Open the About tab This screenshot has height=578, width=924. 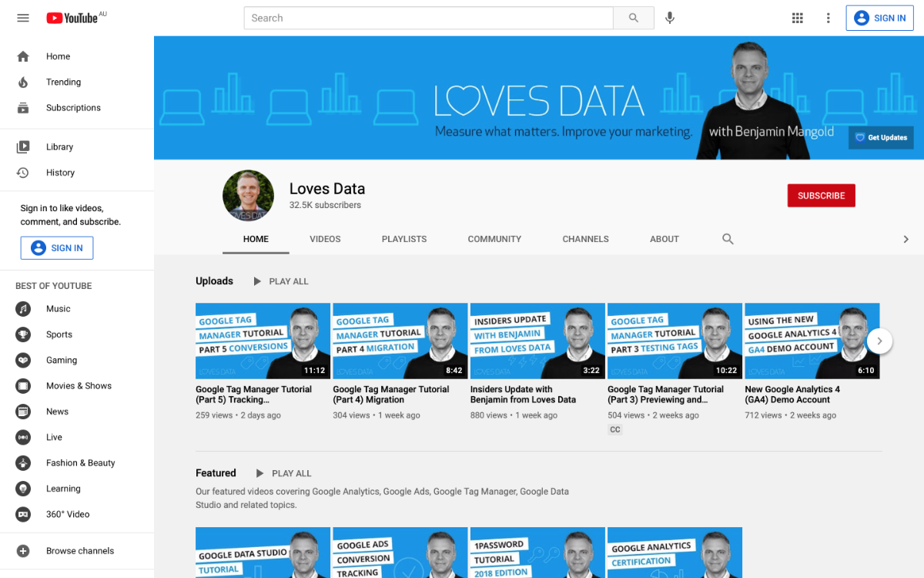pos(665,239)
